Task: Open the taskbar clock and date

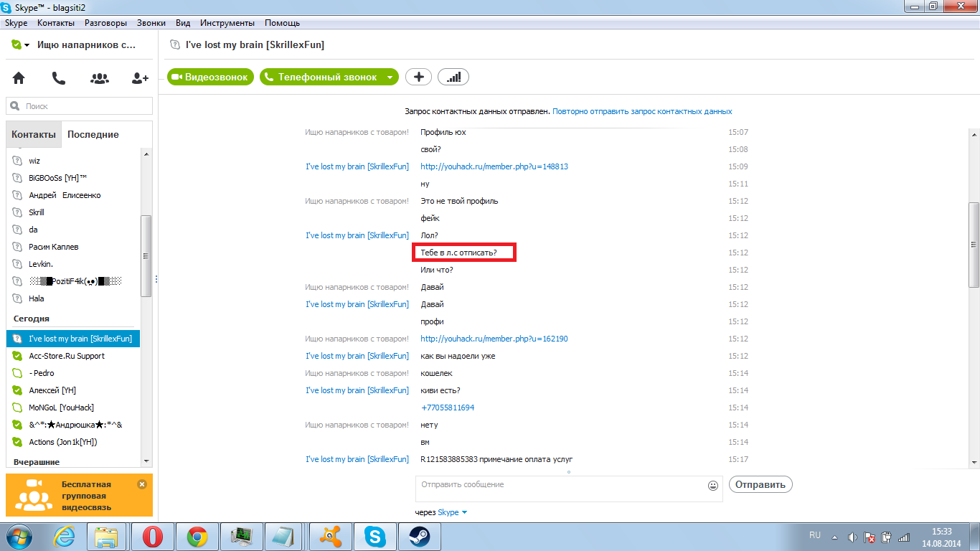Action: coord(942,537)
